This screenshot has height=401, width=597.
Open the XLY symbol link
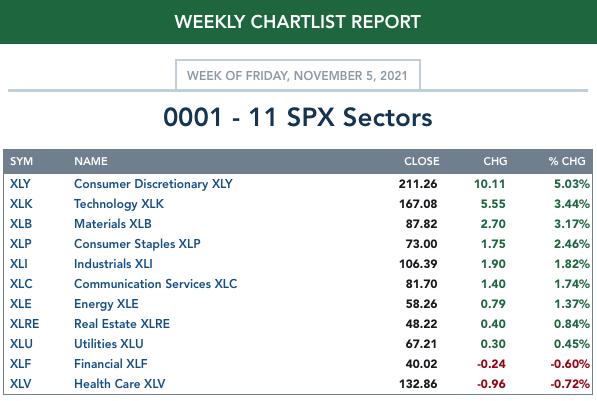point(20,184)
